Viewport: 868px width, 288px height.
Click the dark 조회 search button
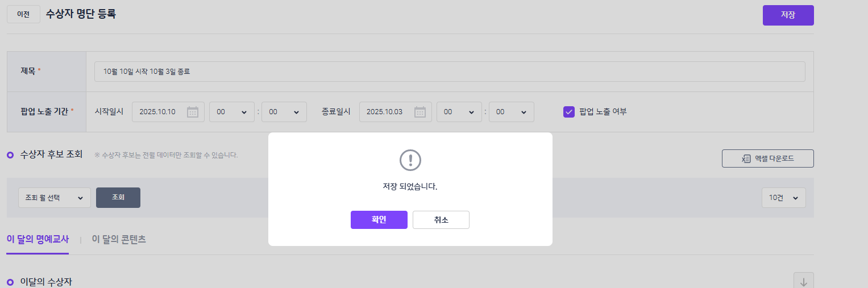coord(118,198)
